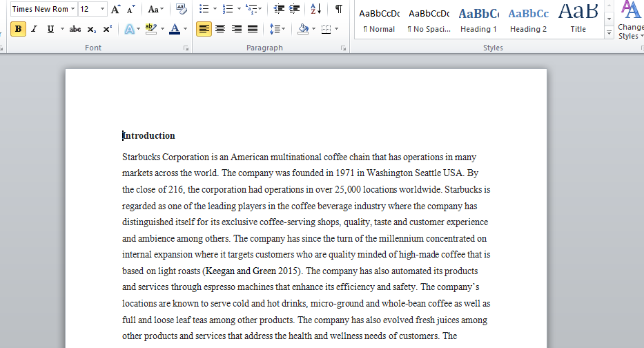This screenshot has height=348, width=644.
Task: Expand the Styles gallery More arrow
Action: pos(609,34)
